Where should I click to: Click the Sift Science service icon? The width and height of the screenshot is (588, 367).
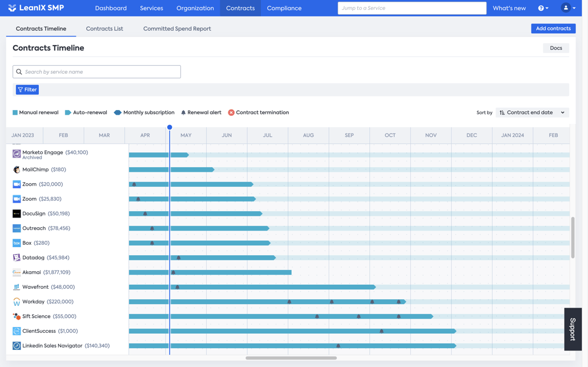tap(17, 316)
